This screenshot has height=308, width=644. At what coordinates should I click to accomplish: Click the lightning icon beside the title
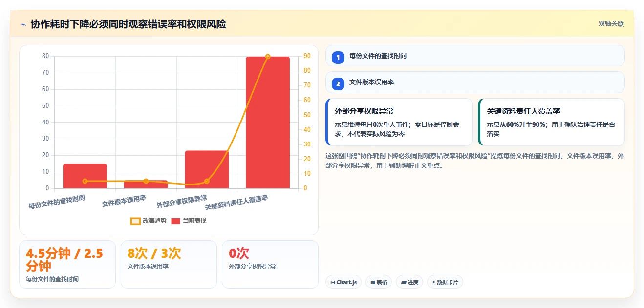(23, 24)
